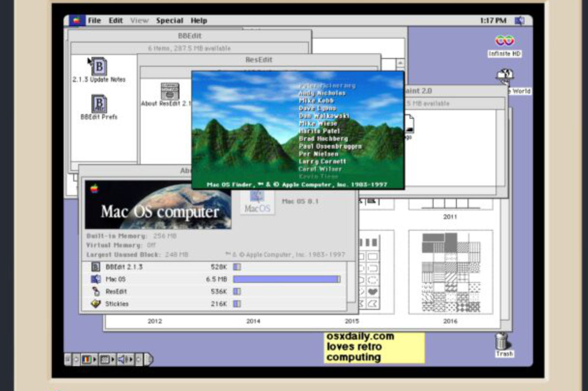The height and width of the screenshot is (391, 588).
Task: Click the "Virtual Memory" line
Action: tap(121, 245)
